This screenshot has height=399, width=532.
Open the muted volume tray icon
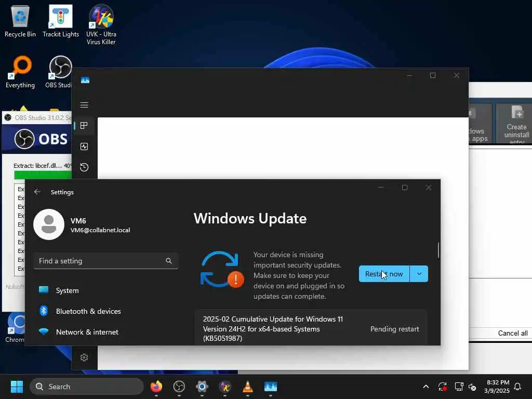pyautogui.click(x=472, y=387)
